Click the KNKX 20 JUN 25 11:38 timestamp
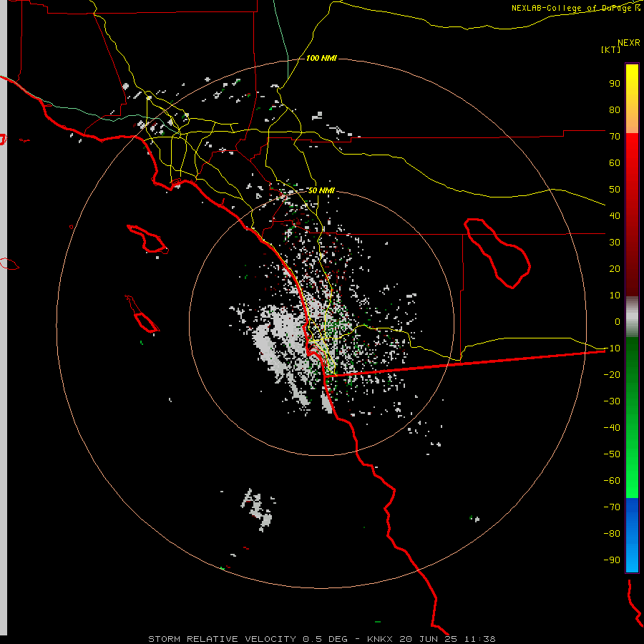The image size is (644, 644). tap(431, 639)
